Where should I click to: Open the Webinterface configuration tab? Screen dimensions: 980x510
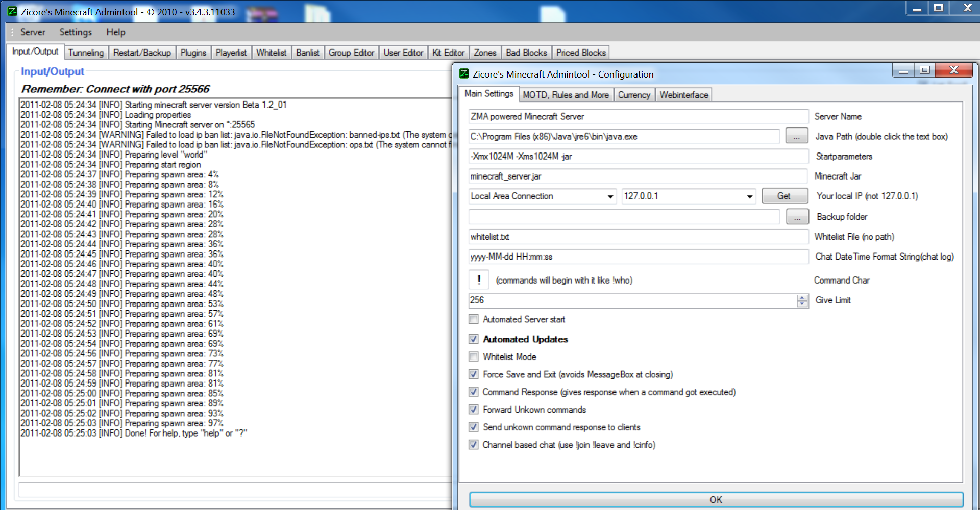point(684,95)
